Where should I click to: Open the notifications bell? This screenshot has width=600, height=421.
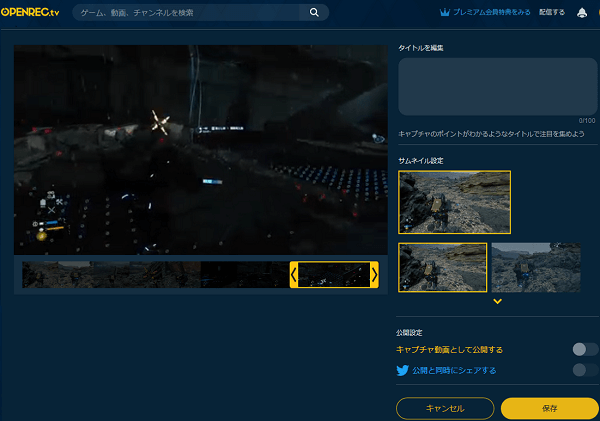pos(582,13)
